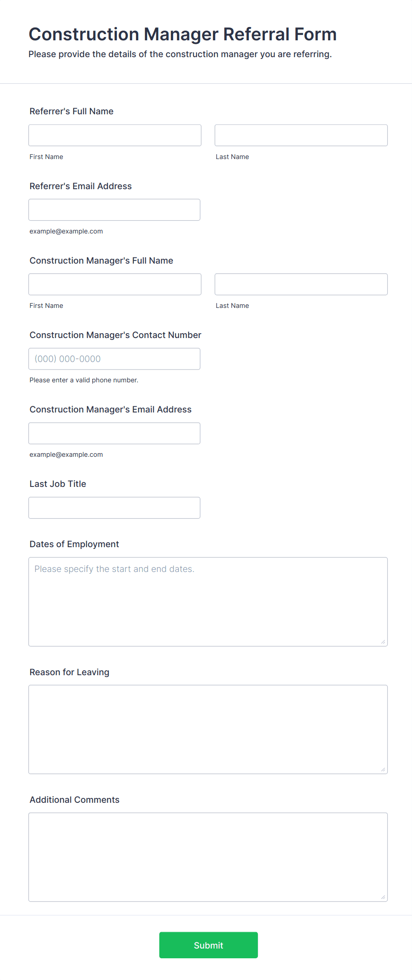
Task: Click the Construction Manager Referral Form heading
Action: (183, 34)
